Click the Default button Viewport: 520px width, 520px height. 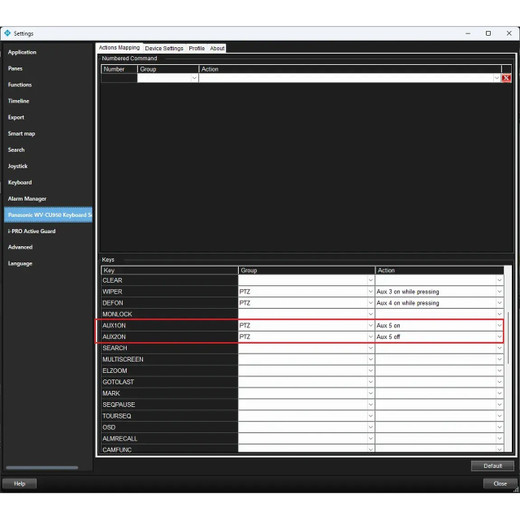492,466
